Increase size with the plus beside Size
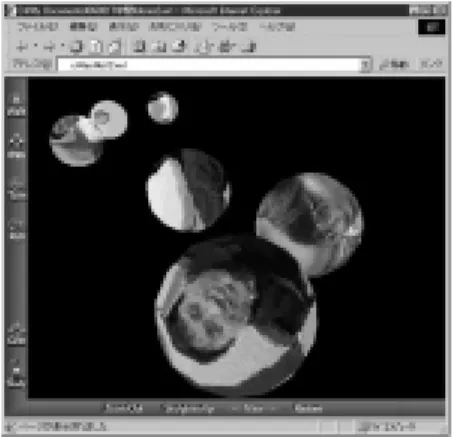The width and height of the screenshot is (457, 437). [x=275, y=408]
